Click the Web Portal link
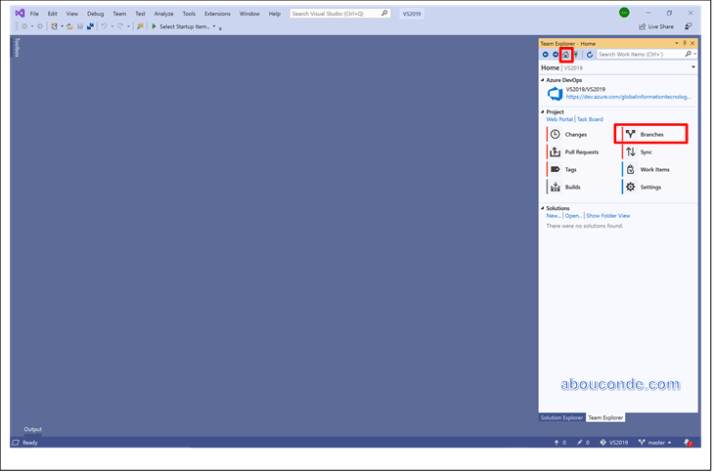The height and width of the screenshot is (472, 714). (x=559, y=120)
